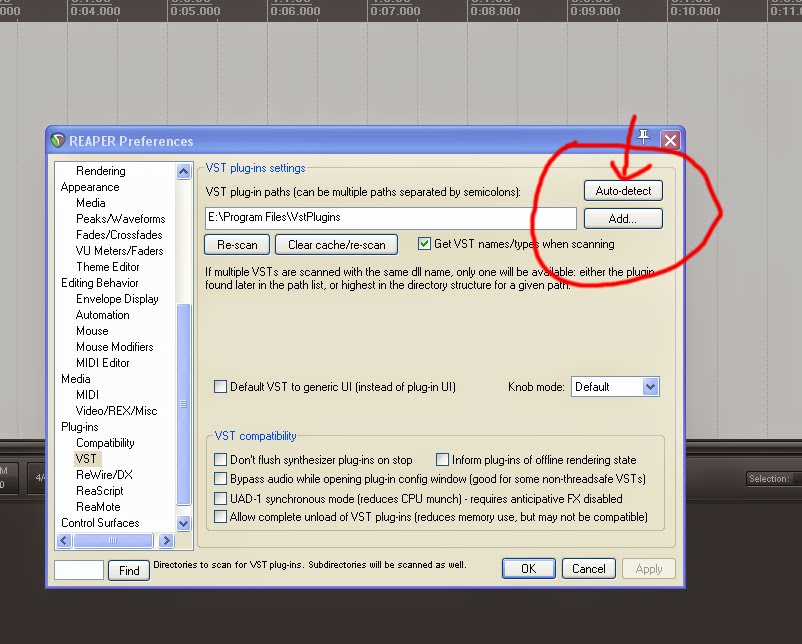802x644 pixels.
Task: Click vertical scrollbar thumb of preferences tree
Action: 184,404
